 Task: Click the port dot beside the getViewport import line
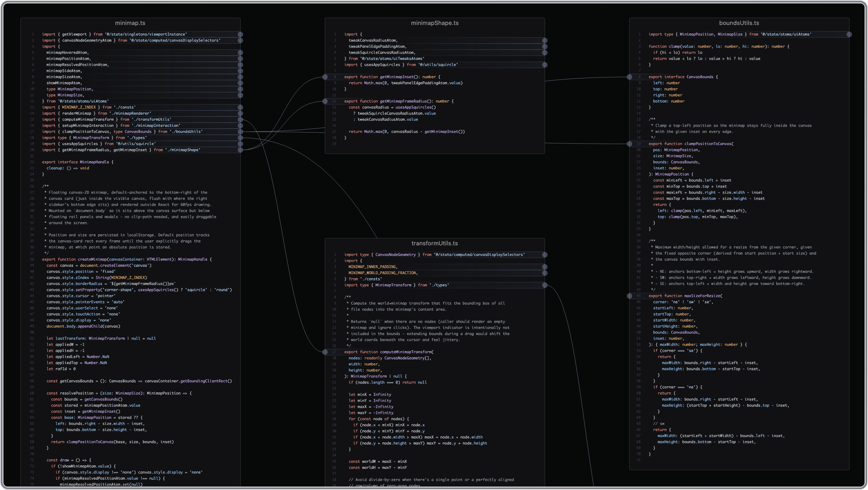[x=240, y=34]
